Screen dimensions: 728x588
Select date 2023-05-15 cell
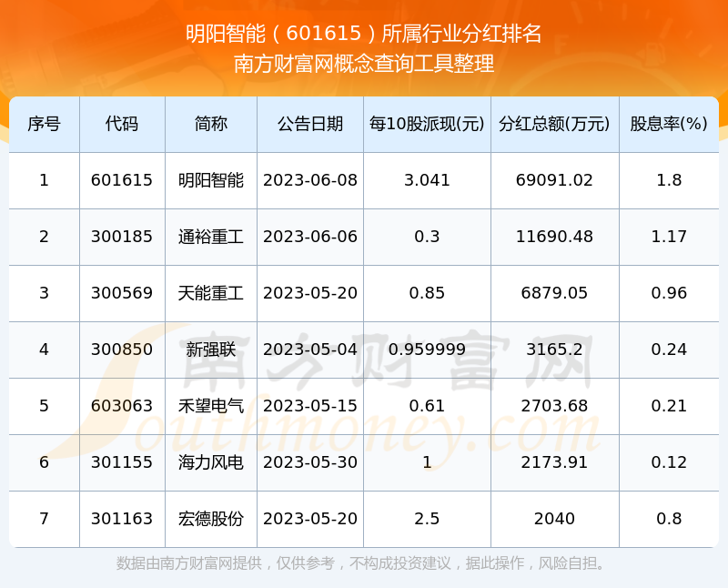click(310, 406)
